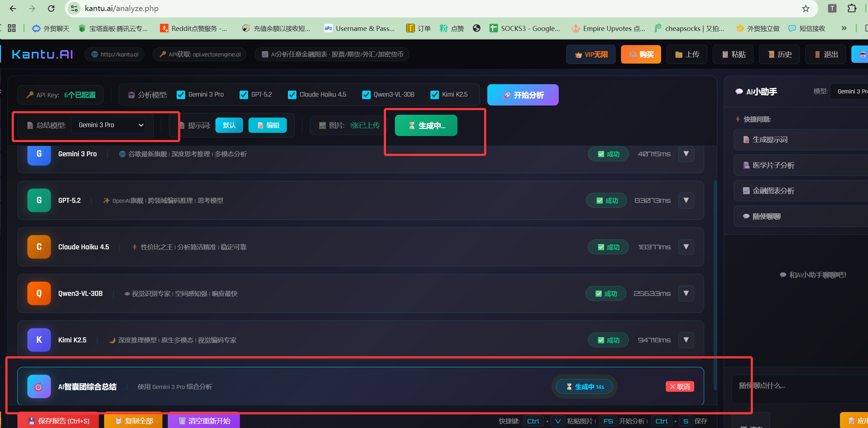Image resolution: width=868 pixels, height=428 pixels.
Task: Open the 历史 history menu item
Action: coord(779,54)
